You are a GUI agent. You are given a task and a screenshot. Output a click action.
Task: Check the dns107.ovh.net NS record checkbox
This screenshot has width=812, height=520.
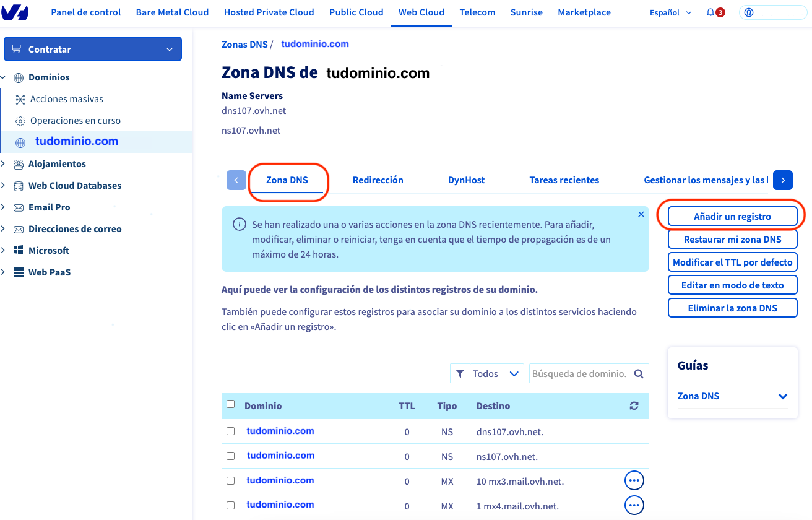(x=231, y=431)
